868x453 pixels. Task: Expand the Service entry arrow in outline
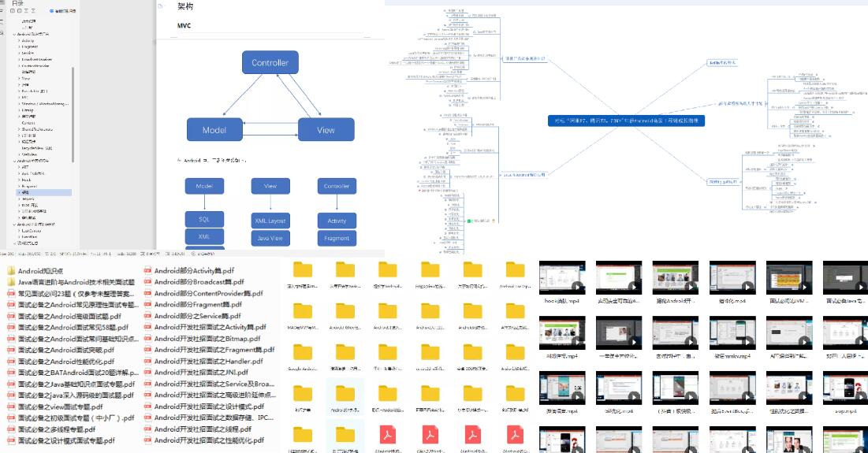pyautogui.click(x=19, y=53)
